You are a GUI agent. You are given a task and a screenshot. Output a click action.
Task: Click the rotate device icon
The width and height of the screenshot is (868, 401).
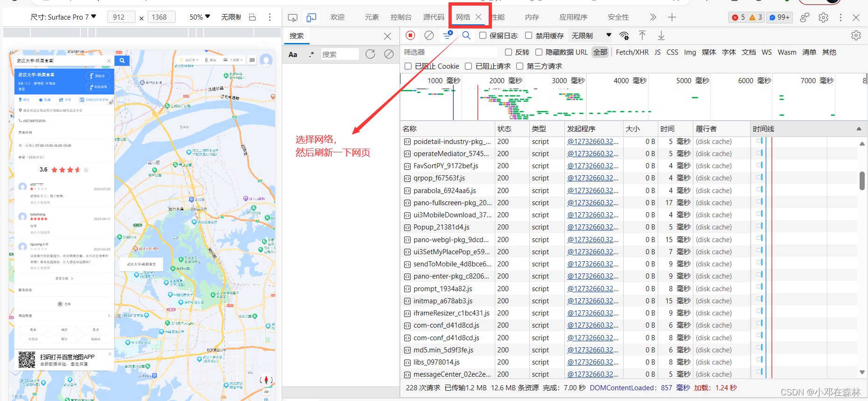click(x=252, y=17)
